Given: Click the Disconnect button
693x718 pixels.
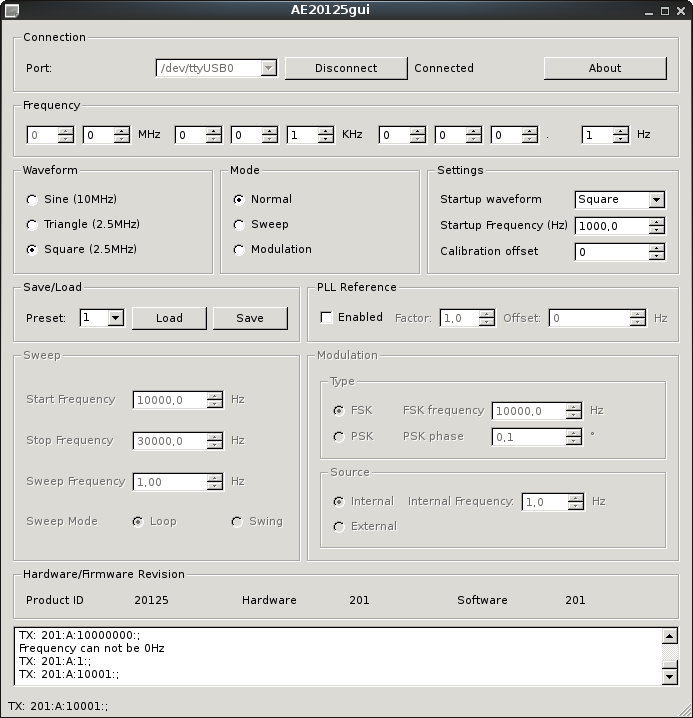Looking at the screenshot, I should [x=346, y=68].
